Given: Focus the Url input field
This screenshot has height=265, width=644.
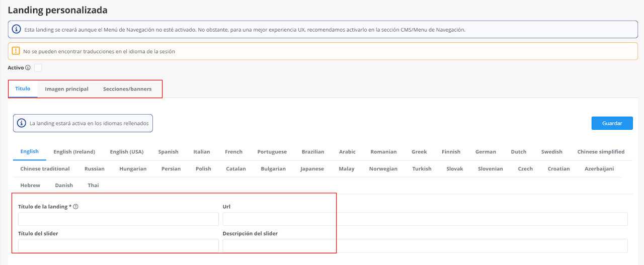Looking at the screenshot, I should [425, 219].
